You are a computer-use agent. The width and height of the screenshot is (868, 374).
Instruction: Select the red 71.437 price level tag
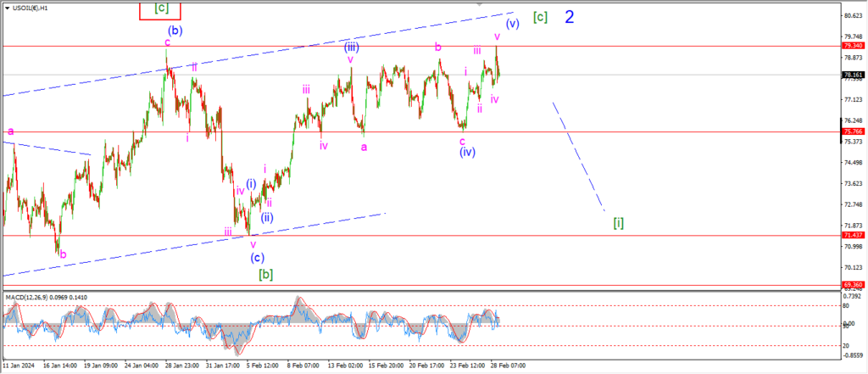[852, 235]
